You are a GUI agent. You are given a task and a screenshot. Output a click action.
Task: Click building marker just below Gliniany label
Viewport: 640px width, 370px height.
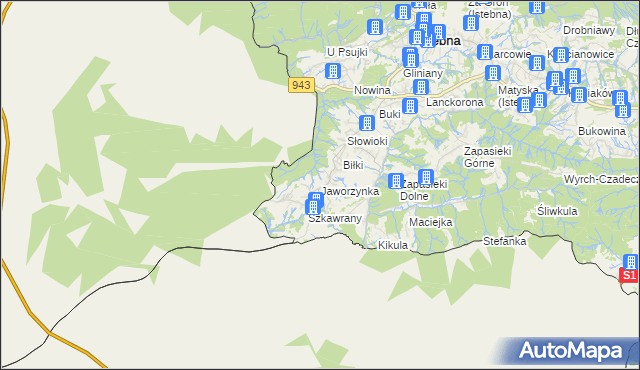[x=421, y=87]
